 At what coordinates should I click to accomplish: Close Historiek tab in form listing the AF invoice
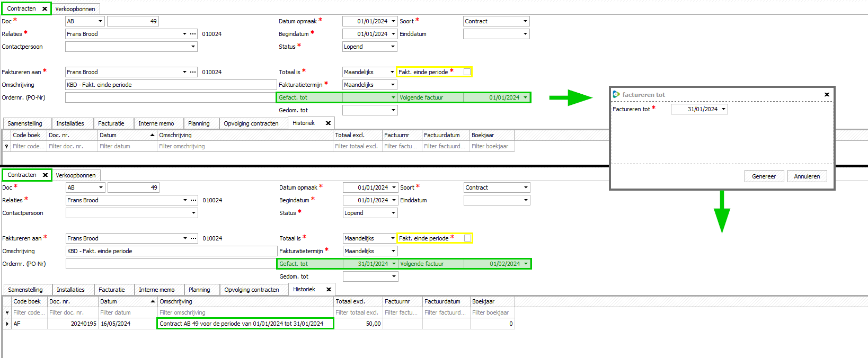(329, 289)
